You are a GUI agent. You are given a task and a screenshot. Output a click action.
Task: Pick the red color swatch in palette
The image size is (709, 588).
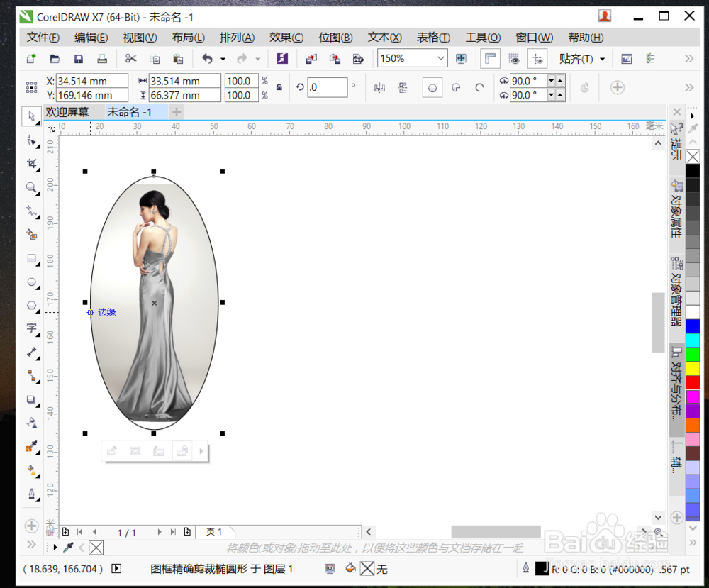(692, 382)
